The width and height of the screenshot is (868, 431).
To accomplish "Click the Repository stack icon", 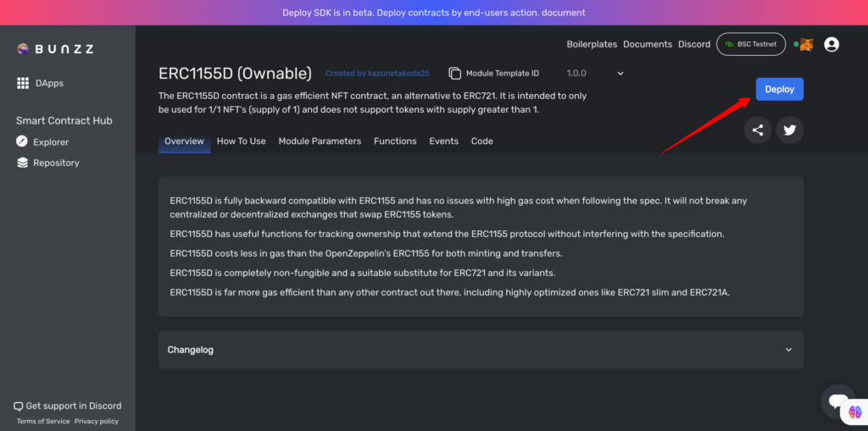I will [22, 163].
